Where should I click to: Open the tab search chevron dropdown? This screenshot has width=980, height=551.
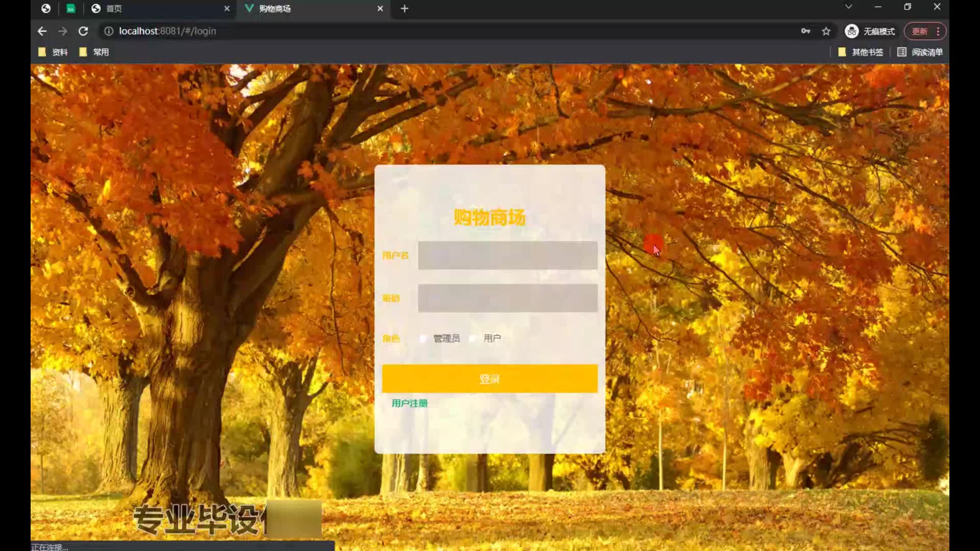[x=848, y=7]
